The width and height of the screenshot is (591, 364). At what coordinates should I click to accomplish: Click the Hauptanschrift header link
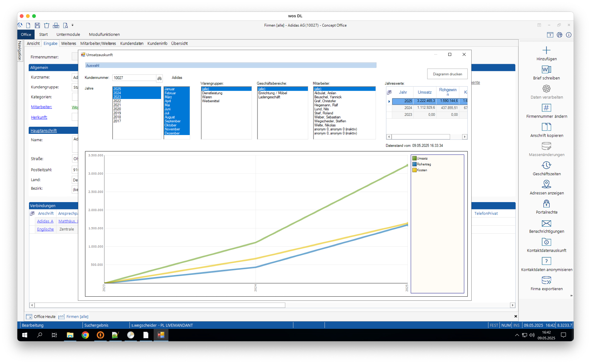(43, 131)
